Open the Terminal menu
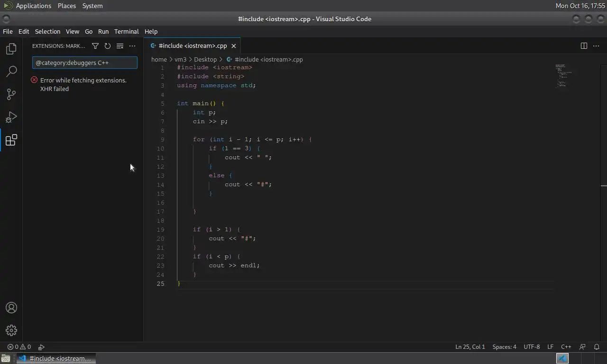This screenshot has width=607, height=364. point(126,31)
